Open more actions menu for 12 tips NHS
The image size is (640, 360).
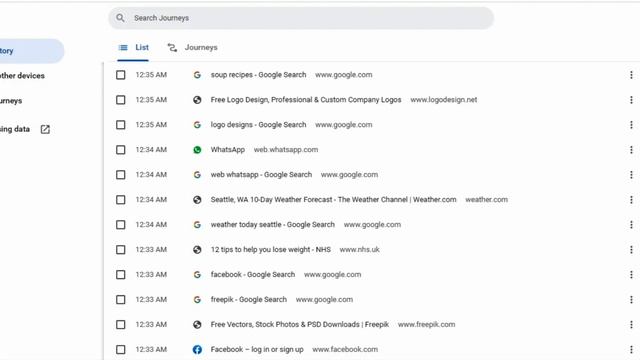tap(631, 250)
